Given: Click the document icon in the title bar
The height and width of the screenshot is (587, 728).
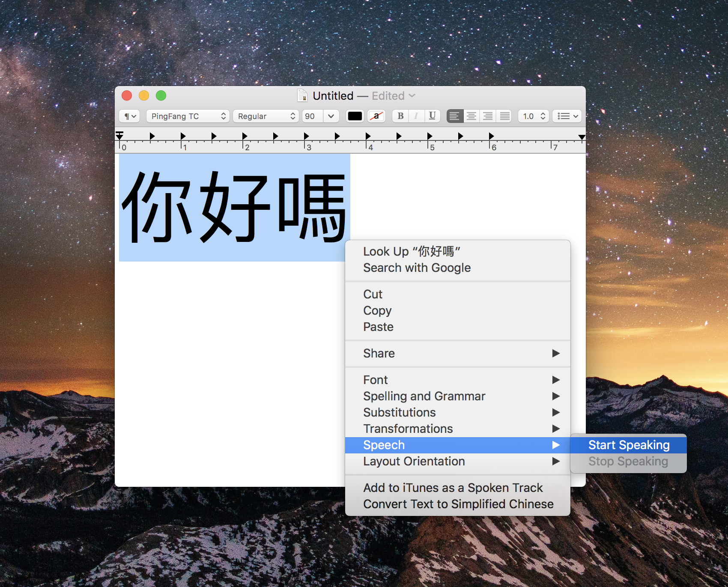Looking at the screenshot, I should (302, 95).
